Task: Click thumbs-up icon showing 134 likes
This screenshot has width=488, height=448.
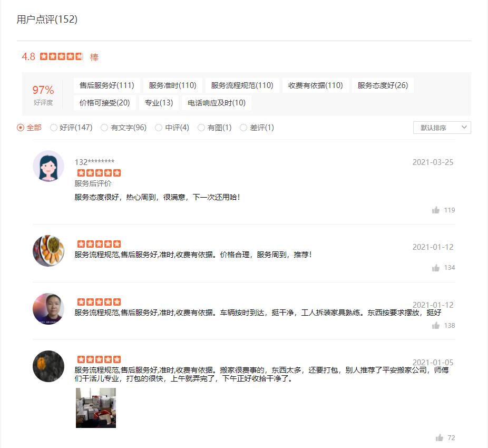Action: pyautogui.click(x=436, y=268)
